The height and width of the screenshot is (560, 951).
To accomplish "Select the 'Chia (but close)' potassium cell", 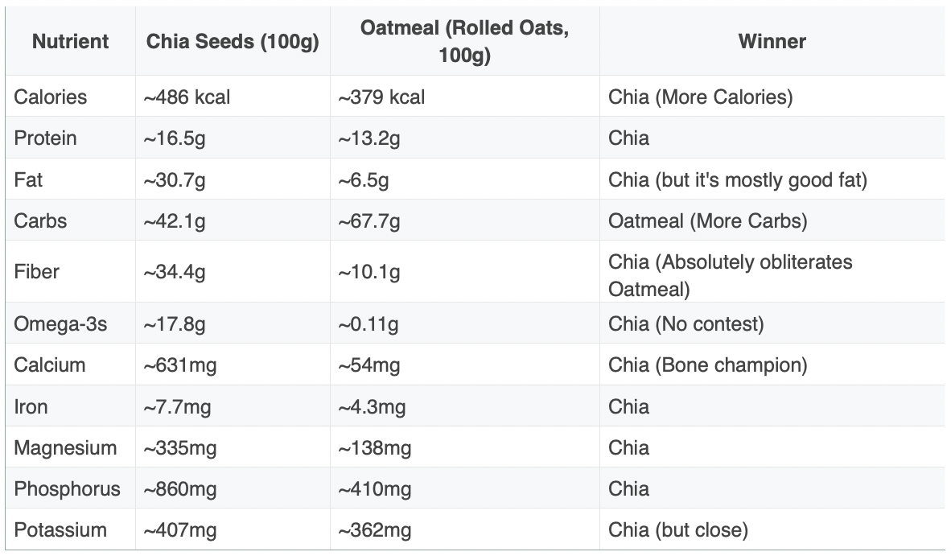I will pos(678,529).
